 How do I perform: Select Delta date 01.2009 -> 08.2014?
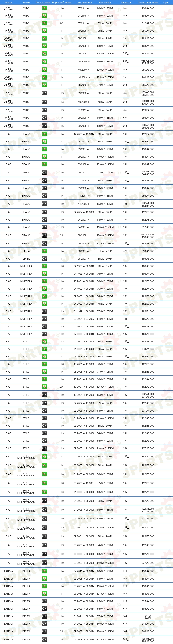[84, 624]
